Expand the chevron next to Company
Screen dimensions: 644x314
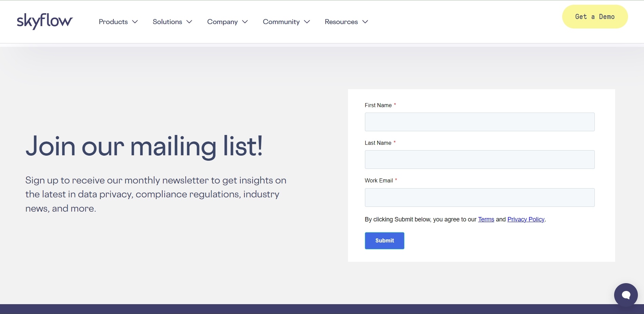click(245, 22)
